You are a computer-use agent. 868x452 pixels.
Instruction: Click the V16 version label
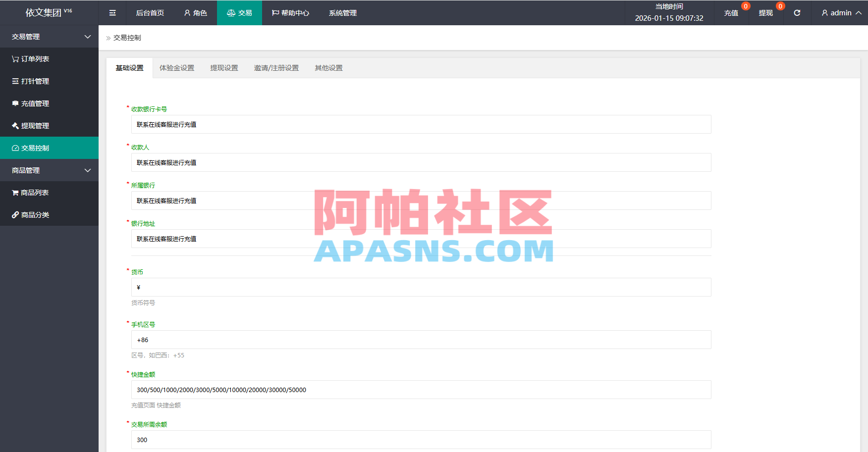68,10
